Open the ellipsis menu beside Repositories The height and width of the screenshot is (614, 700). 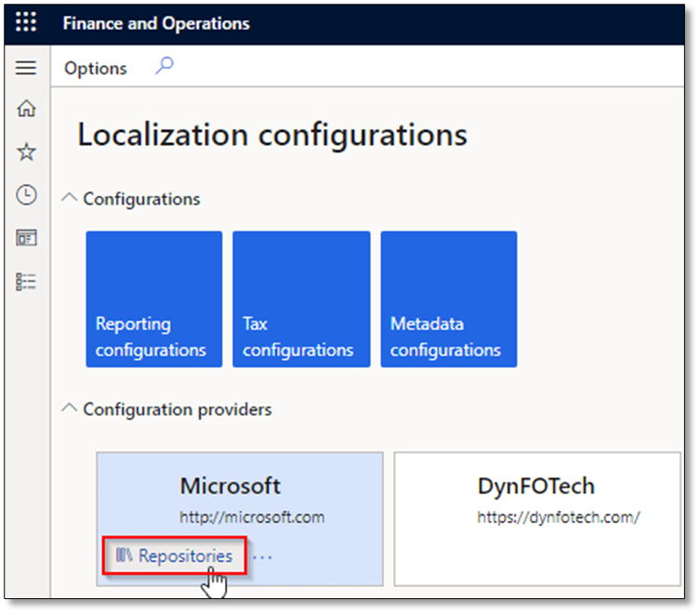(x=263, y=555)
